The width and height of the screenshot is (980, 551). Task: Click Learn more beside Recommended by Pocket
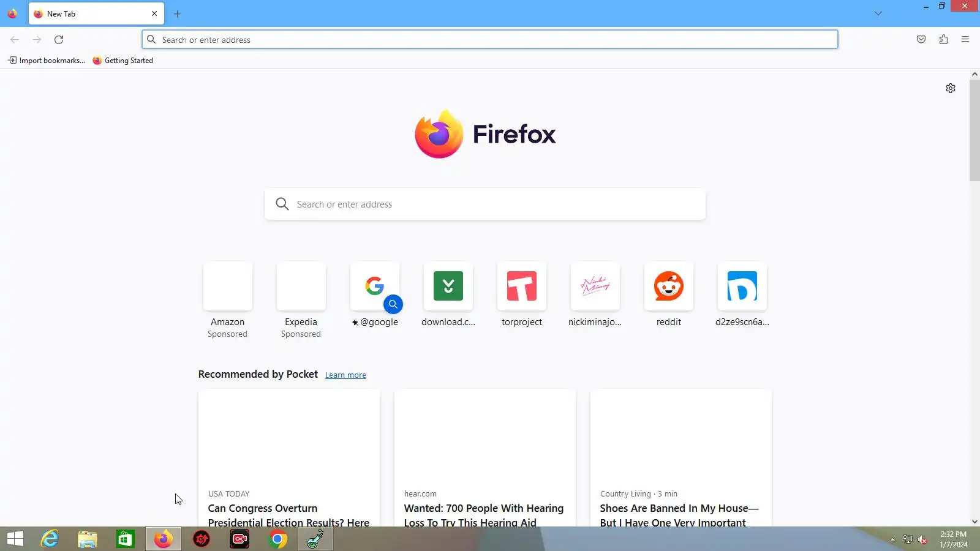[345, 375]
